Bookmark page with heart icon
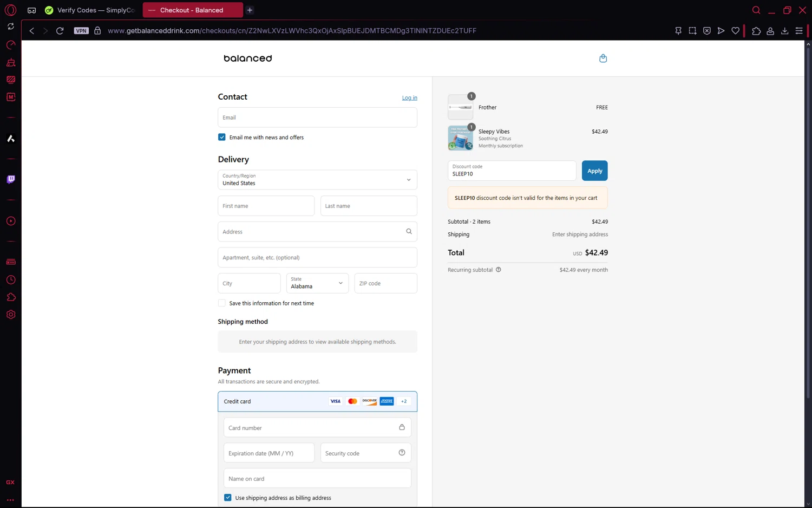 (x=735, y=31)
